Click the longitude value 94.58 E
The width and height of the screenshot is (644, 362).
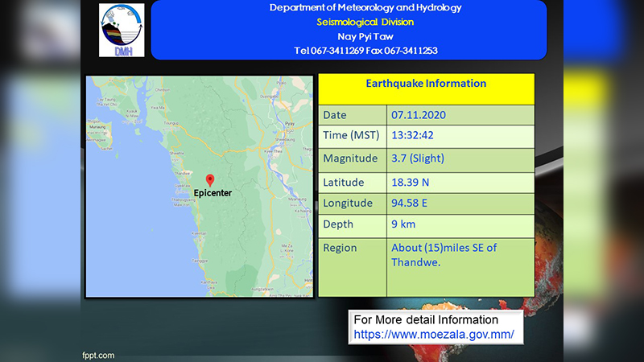[409, 203]
